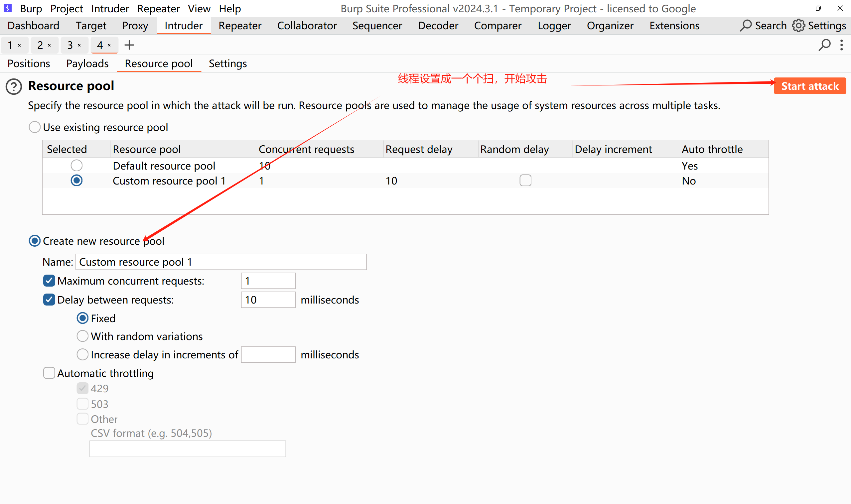Close Intruder tab 2 with x icon
The height and width of the screenshot is (504, 851).
point(49,45)
